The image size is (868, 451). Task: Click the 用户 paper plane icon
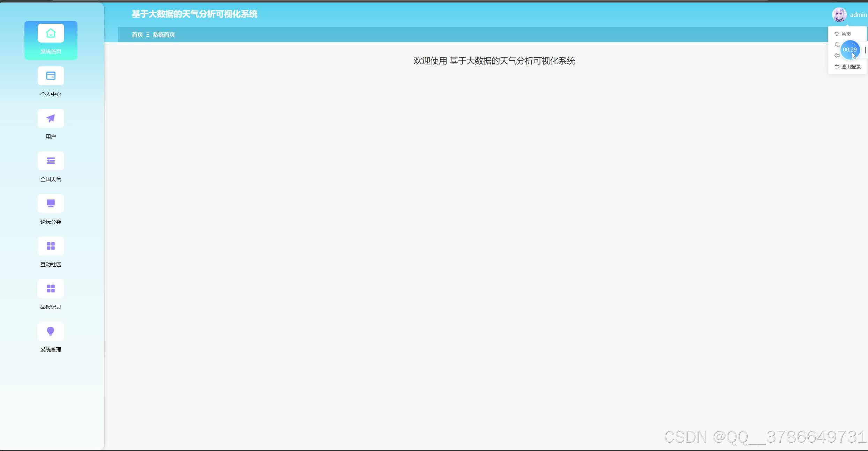coord(51,118)
